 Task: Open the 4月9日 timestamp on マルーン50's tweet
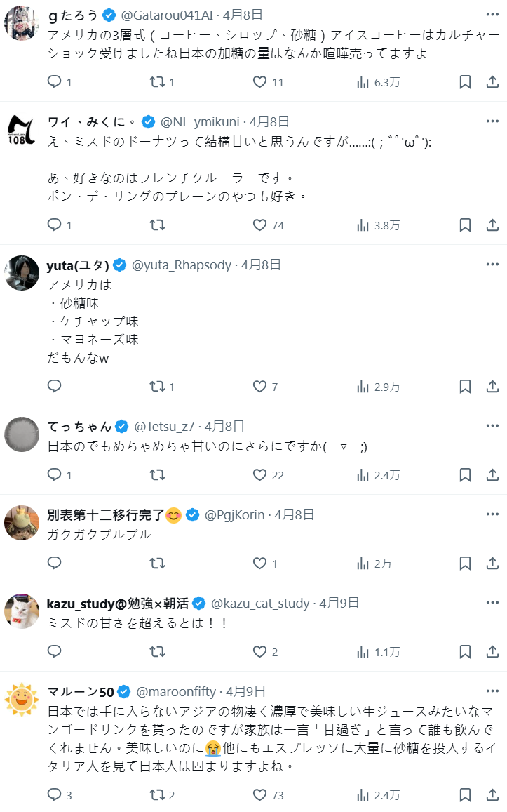(x=245, y=691)
